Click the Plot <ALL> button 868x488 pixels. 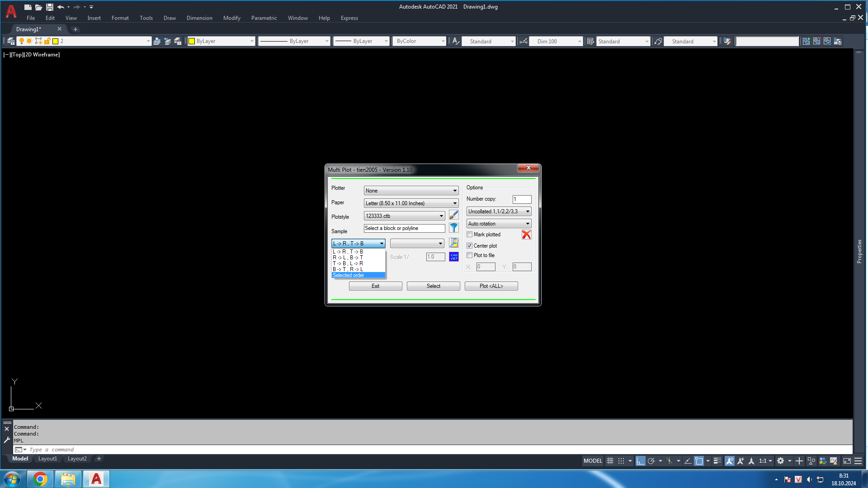coord(491,286)
